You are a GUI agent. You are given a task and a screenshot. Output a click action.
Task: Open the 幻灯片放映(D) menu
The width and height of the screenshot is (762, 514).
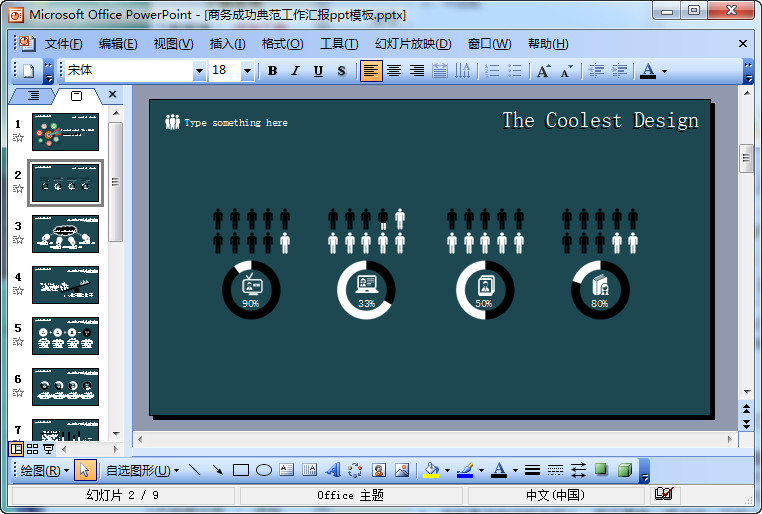point(413,44)
